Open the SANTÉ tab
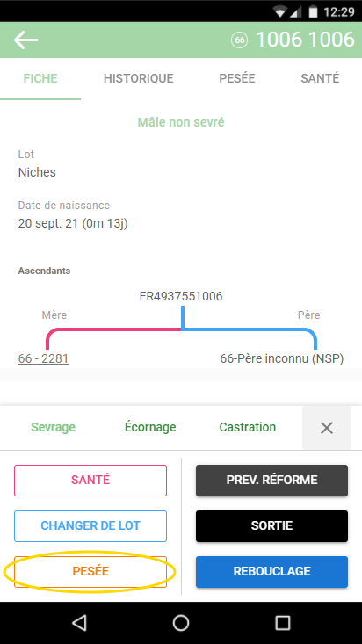 [x=320, y=78]
